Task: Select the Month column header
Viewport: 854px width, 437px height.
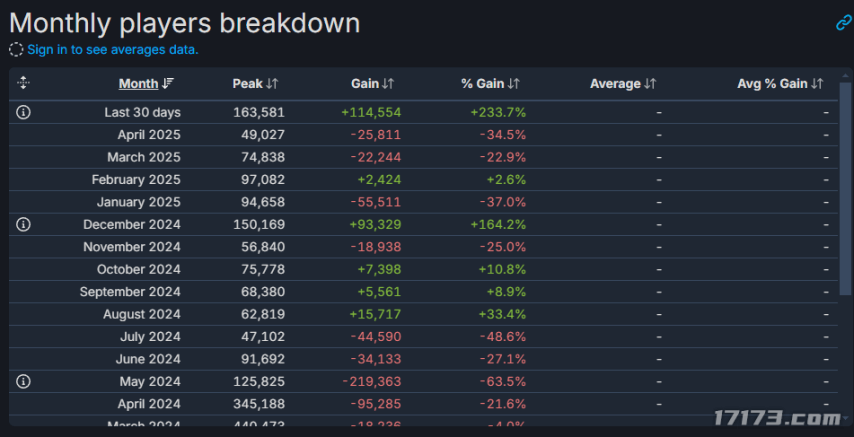Action: (138, 83)
